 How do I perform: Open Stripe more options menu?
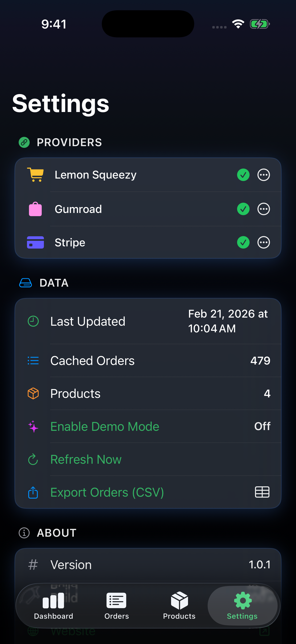pos(264,242)
